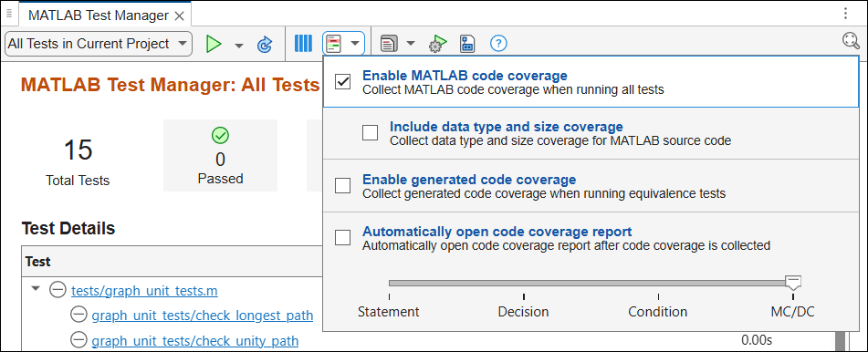Open the report options dropdown arrow
The width and height of the screenshot is (868, 352).
410,44
